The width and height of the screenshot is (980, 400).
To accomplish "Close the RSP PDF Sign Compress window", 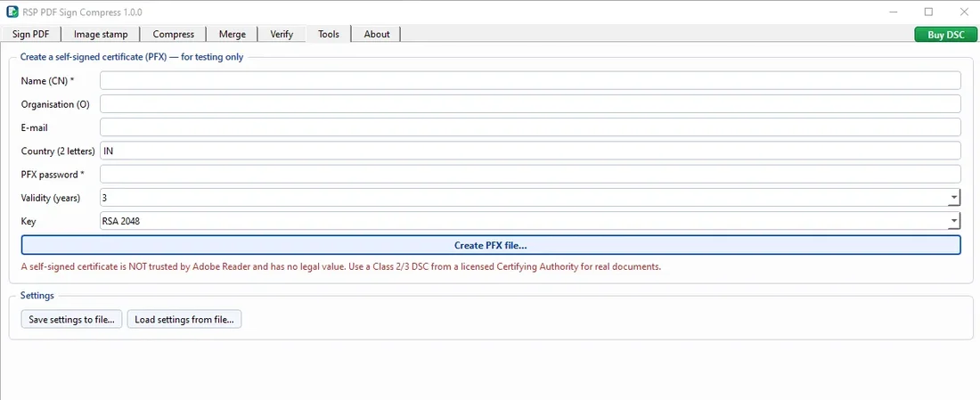I will pos(963,12).
